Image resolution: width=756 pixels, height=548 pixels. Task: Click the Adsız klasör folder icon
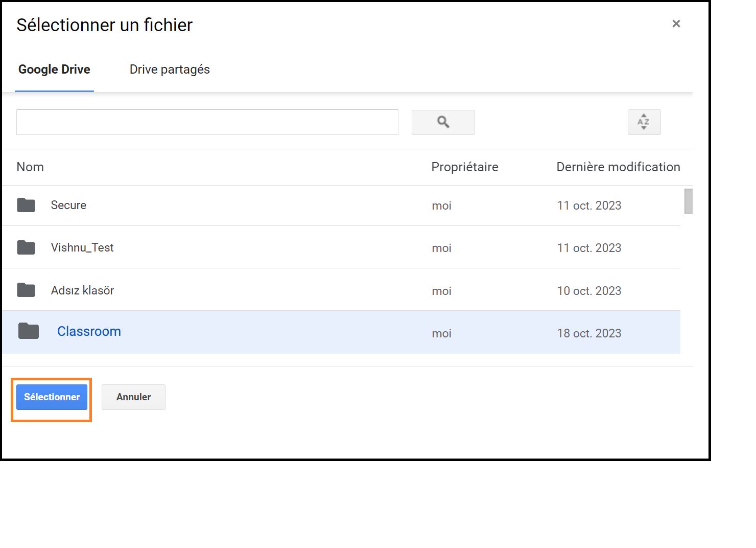(26, 290)
